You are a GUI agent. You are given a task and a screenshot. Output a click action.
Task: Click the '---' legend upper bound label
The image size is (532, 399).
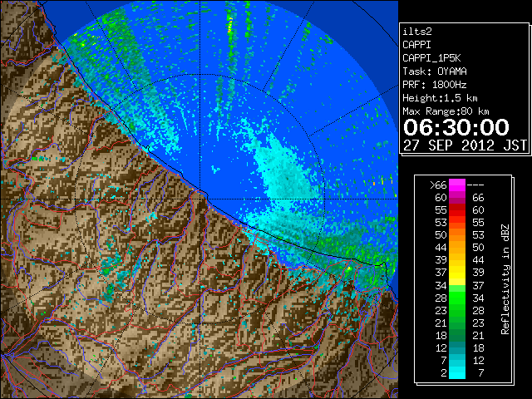pos(475,185)
